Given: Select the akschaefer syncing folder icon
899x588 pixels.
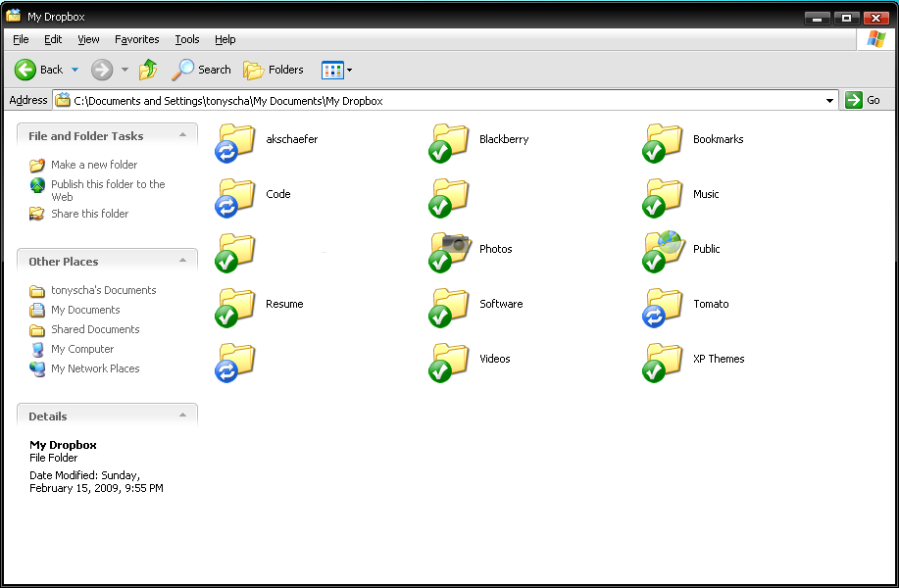Looking at the screenshot, I should [236, 140].
